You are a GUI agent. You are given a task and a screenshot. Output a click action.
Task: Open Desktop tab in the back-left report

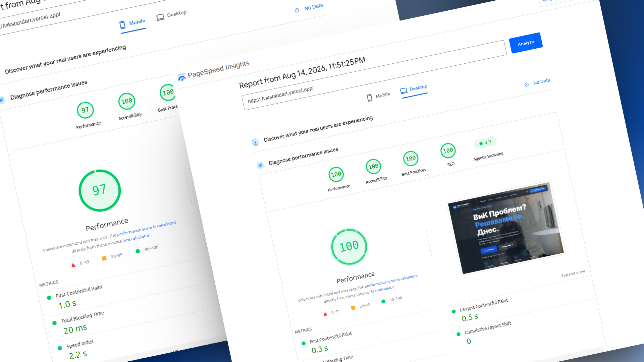172,15
